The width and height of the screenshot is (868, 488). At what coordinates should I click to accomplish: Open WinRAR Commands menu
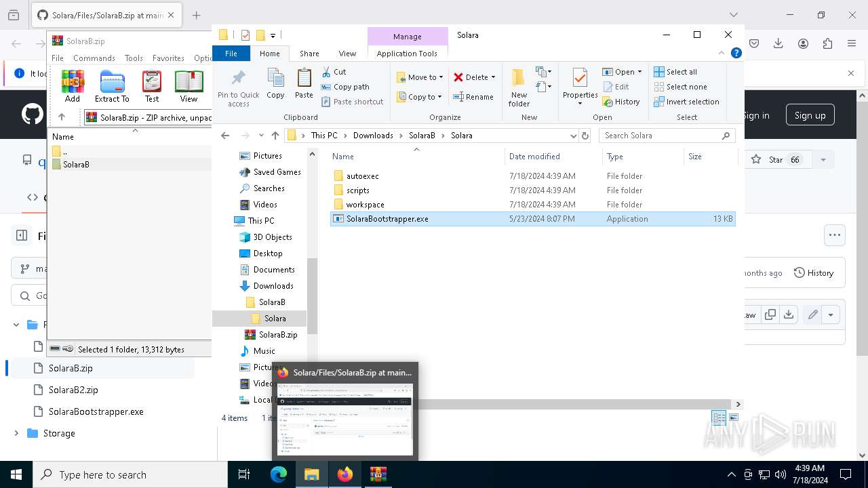click(x=94, y=58)
